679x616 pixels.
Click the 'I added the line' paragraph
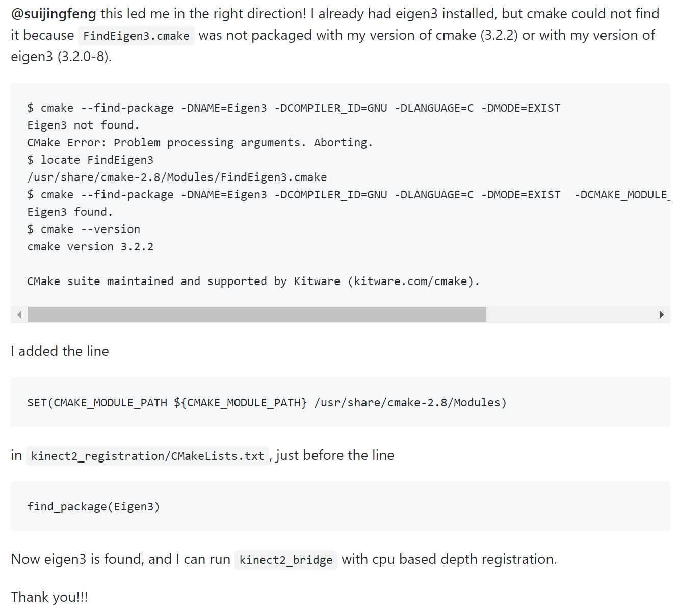60,351
